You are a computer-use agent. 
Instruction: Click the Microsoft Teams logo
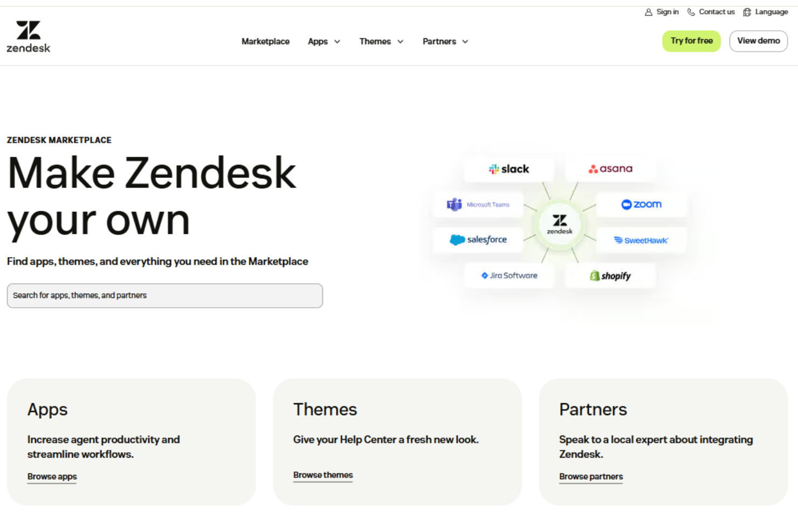478,204
